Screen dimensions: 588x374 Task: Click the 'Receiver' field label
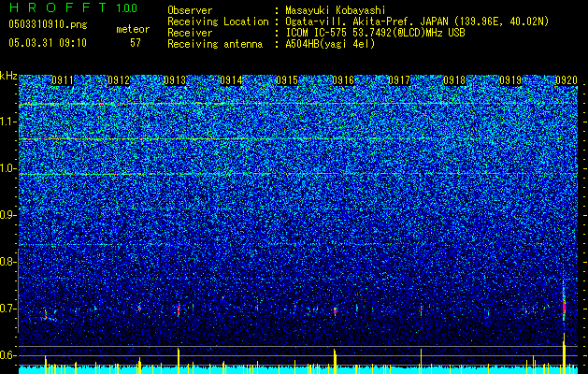[x=190, y=33]
